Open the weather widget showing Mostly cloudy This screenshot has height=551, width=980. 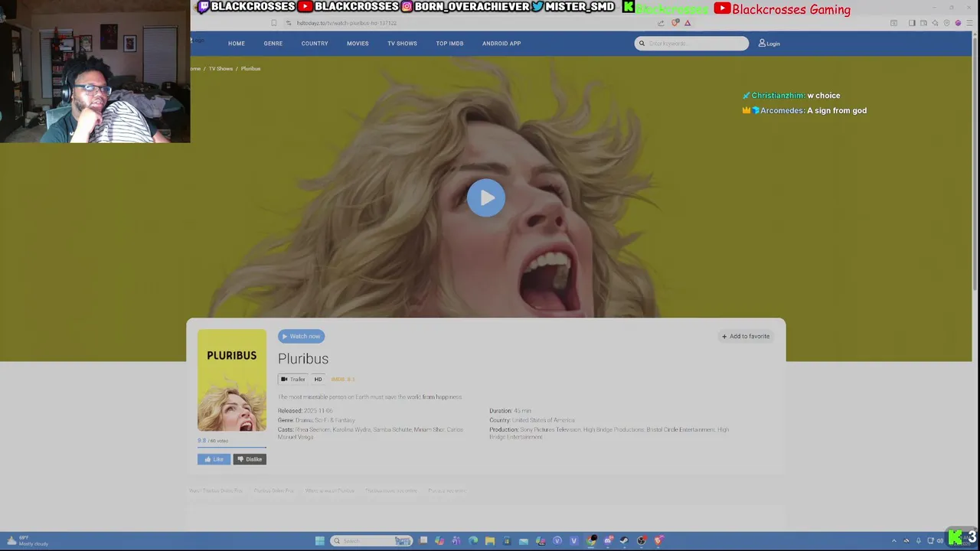point(28,541)
